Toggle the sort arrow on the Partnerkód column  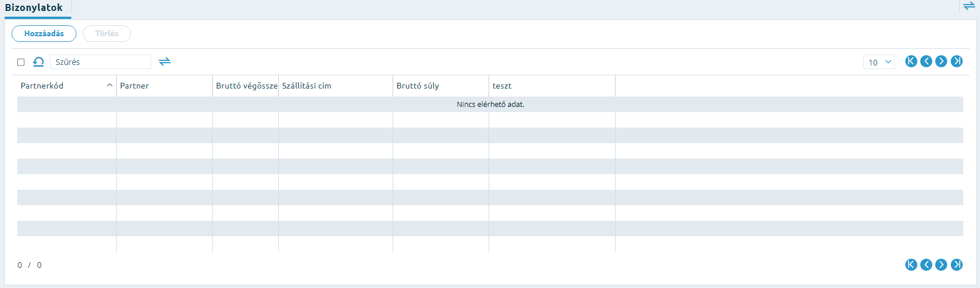pyautogui.click(x=110, y=85)
